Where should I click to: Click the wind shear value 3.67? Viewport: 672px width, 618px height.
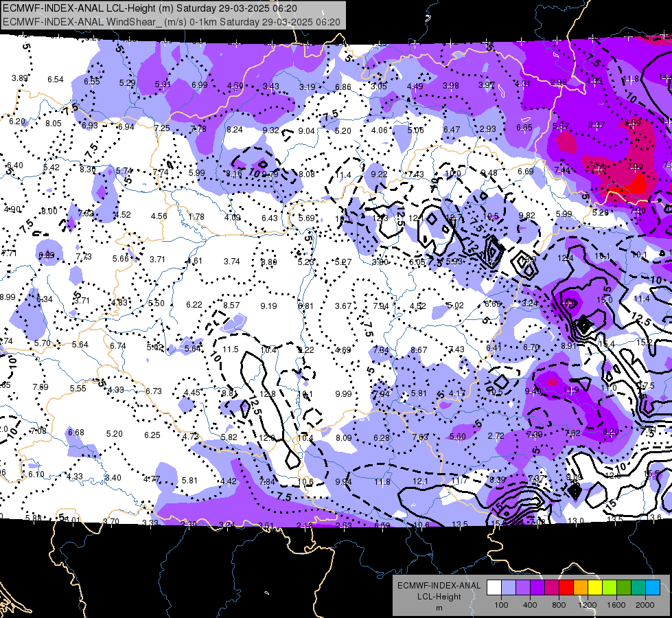[x=343, y=306]
